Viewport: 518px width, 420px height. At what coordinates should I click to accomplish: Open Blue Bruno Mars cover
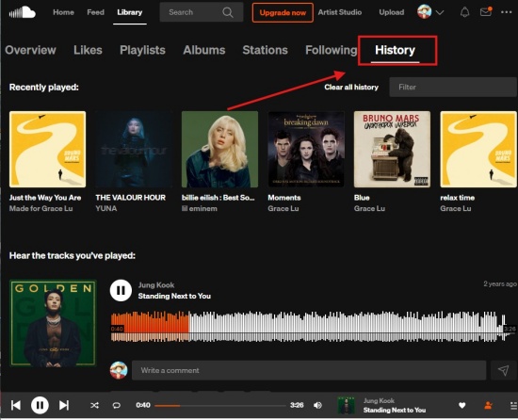point(392,149)
